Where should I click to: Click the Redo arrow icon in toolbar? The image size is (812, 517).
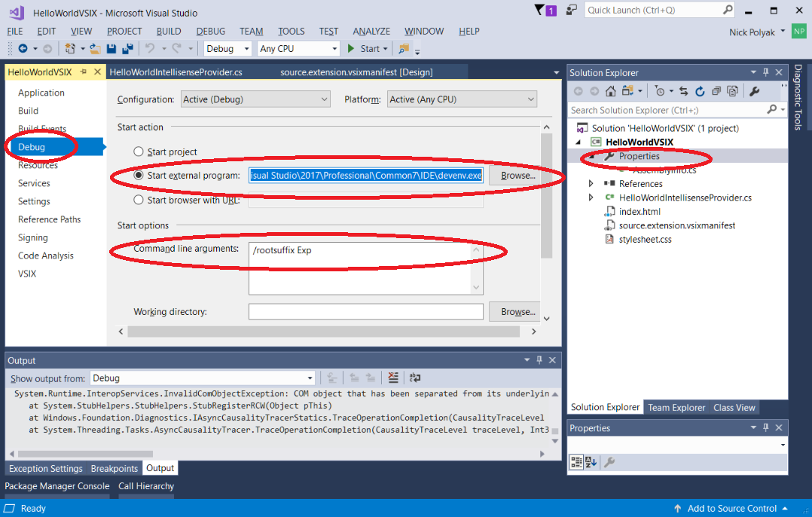click(x=176, y=48)
